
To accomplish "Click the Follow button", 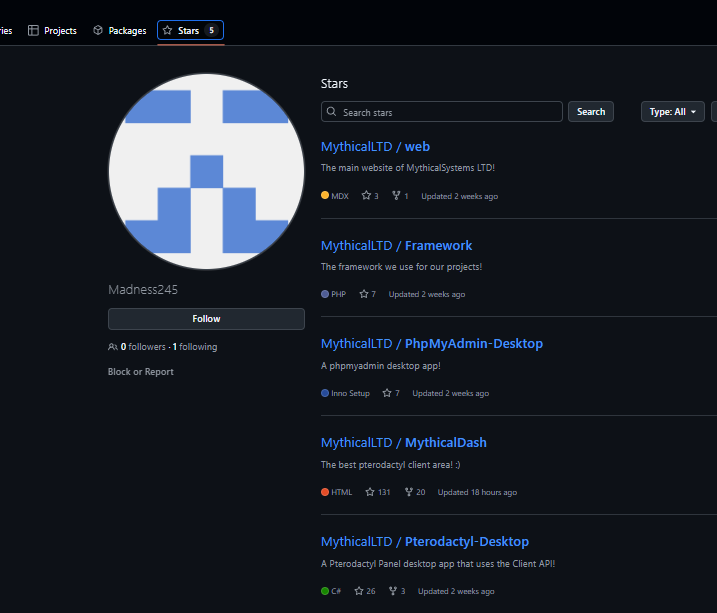I will point(206,319).
